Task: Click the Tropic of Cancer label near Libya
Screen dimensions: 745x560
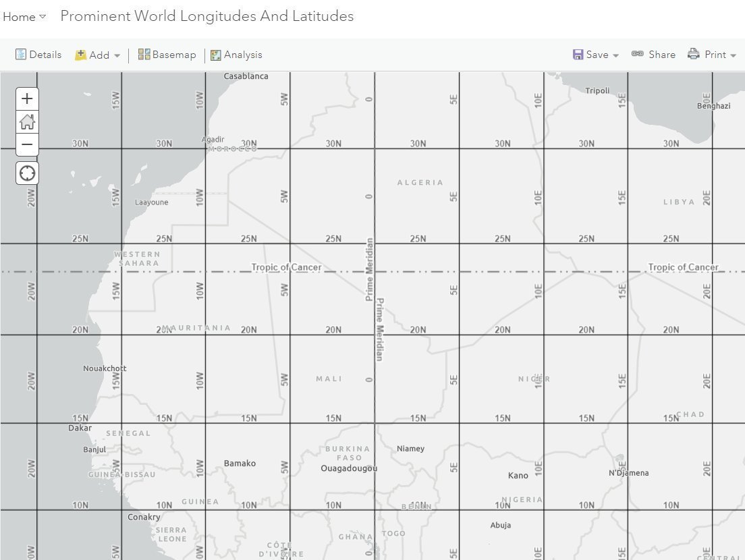Action: [x=683, y=267]
